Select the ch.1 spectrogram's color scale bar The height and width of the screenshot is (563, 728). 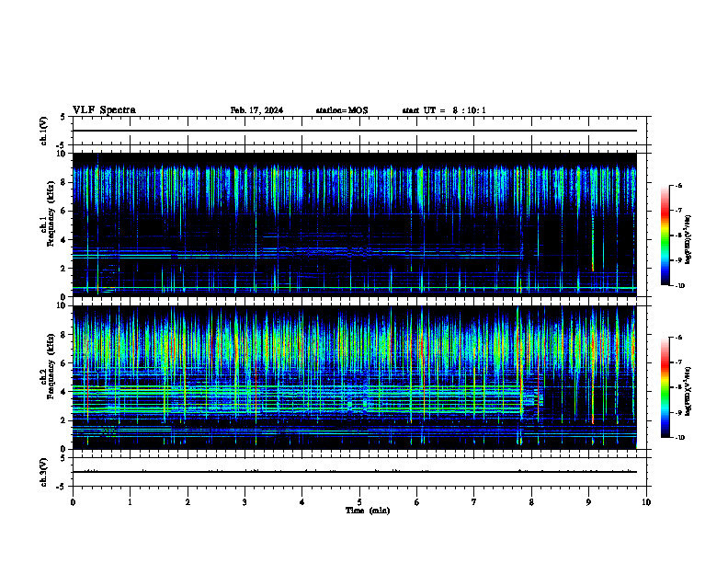(665, 236)
